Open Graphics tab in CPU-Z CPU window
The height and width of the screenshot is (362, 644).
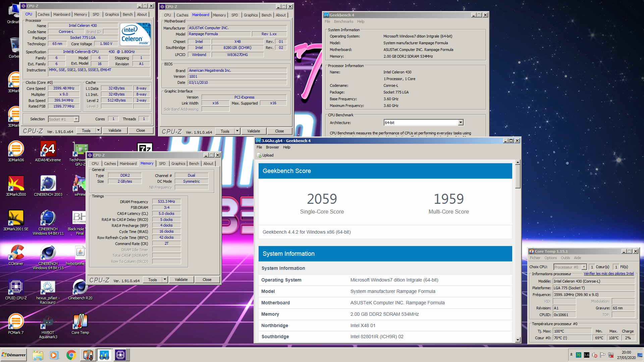(x=112, y=14)
